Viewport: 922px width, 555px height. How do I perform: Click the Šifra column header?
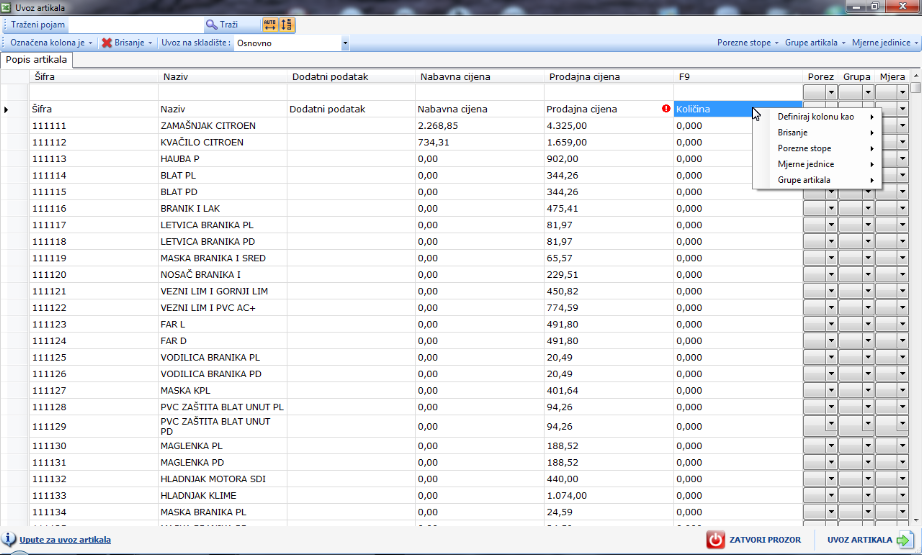(94, 76)
